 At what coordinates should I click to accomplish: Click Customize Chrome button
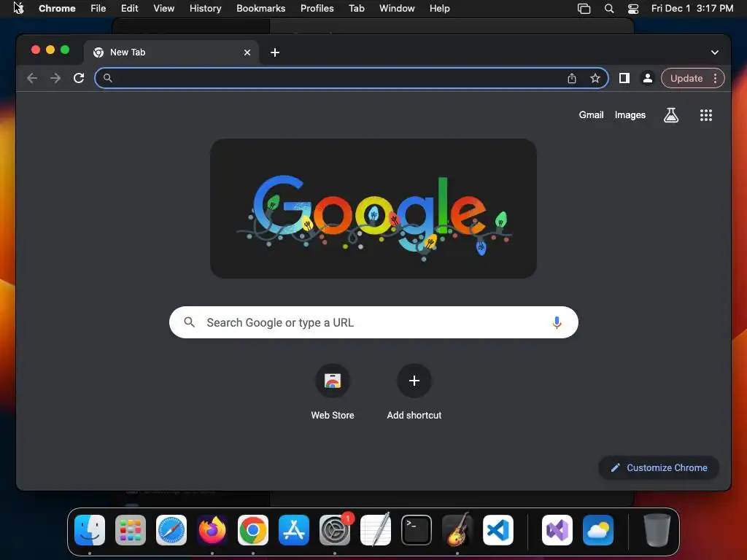(659, 467)
